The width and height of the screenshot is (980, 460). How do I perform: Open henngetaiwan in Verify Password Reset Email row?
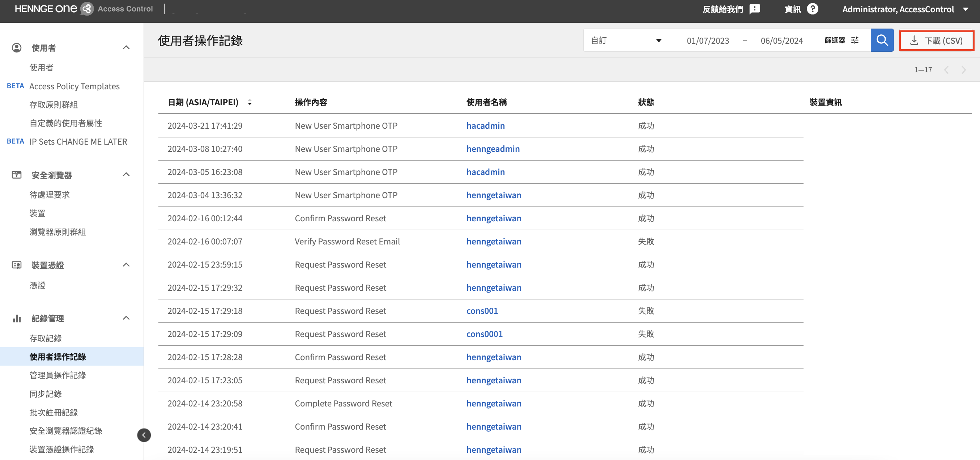tap(494, 241)
